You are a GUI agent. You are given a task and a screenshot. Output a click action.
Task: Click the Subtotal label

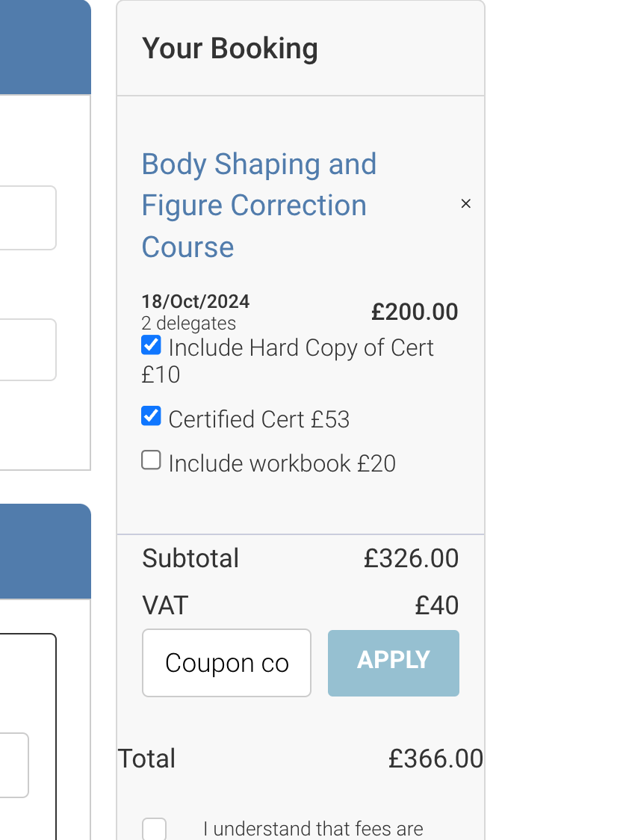[x=190, y=558]
